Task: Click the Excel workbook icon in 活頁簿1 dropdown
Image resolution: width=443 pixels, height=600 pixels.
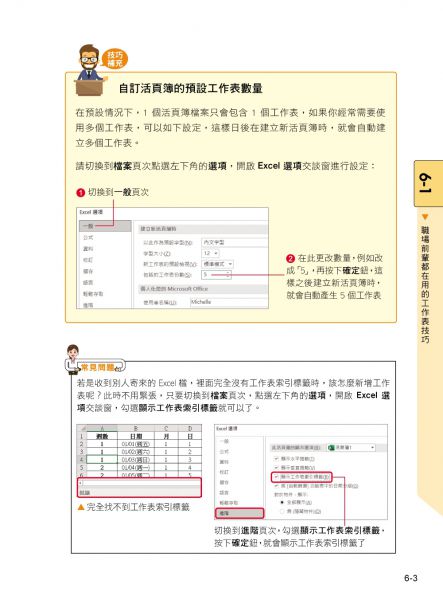Action: tap(331, 447)
